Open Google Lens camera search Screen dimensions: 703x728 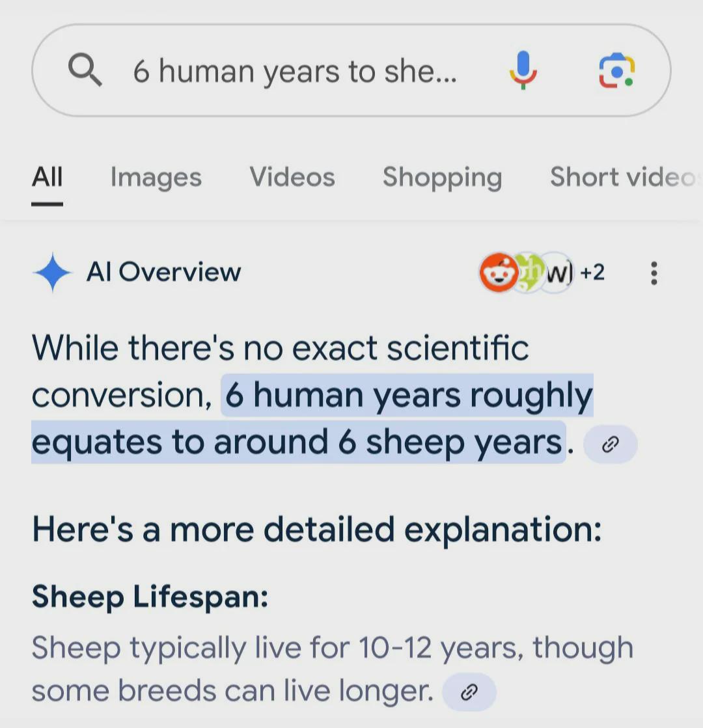(616, 70)
